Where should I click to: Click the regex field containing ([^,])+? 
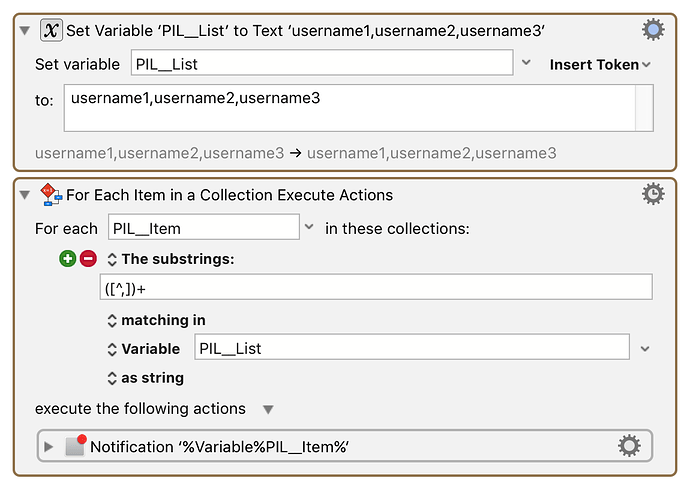tap(376, 287)
